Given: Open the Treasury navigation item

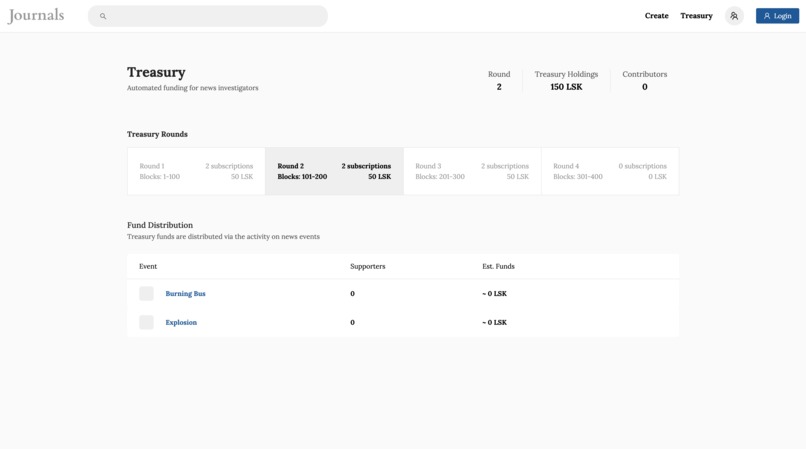Looking at the screenshot, I should click(x=696, y=16).
